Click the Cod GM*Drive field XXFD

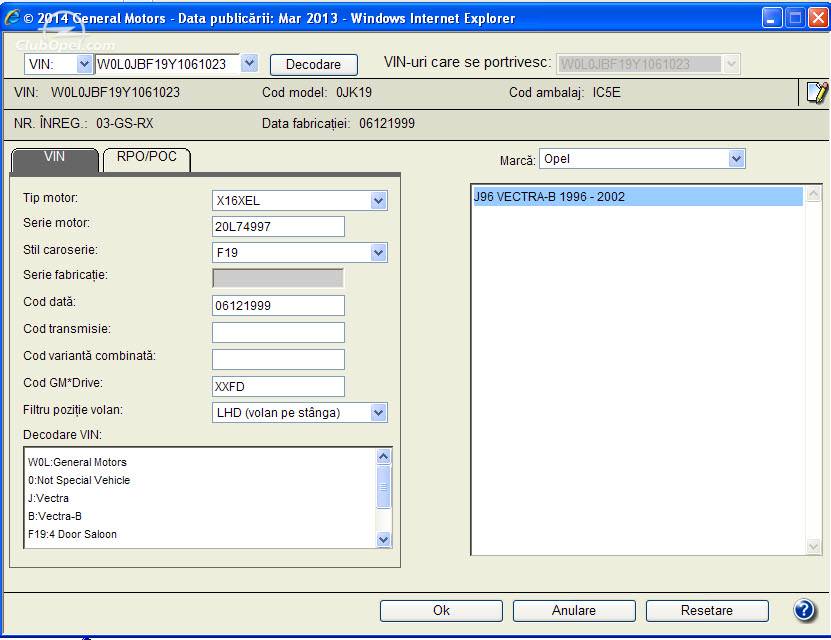(278, 386)
